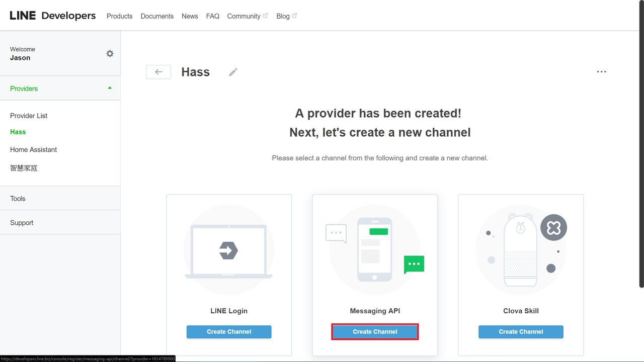Select Provider List in the sidebar
Screen dimensions: 644x362
[x=29, y=116]
